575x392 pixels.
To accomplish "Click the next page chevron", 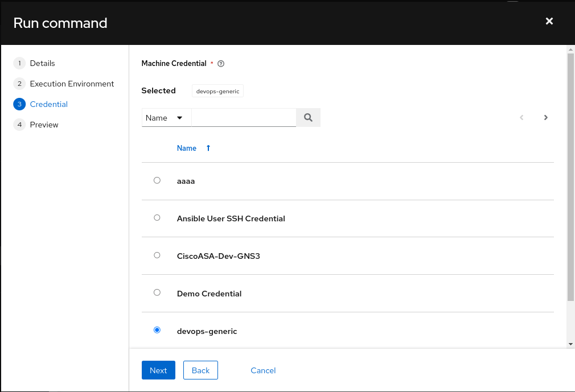I will [545, 117].
